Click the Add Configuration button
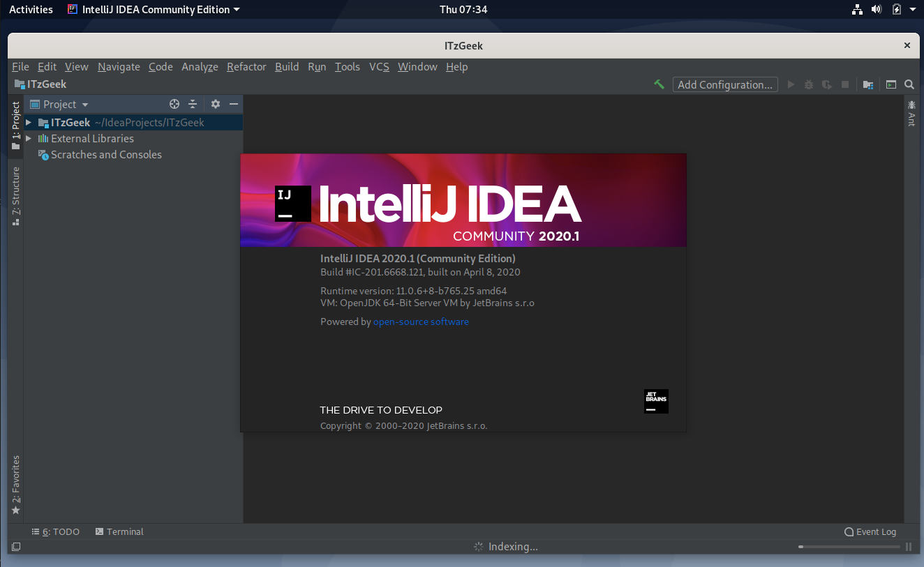924x567 pixels. (x=725, y=84)
